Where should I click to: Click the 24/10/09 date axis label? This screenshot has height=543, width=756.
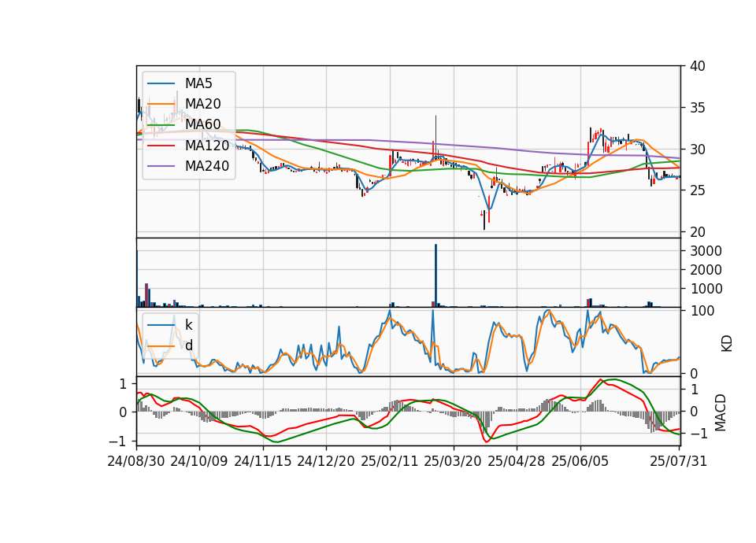tap(198, 461)
